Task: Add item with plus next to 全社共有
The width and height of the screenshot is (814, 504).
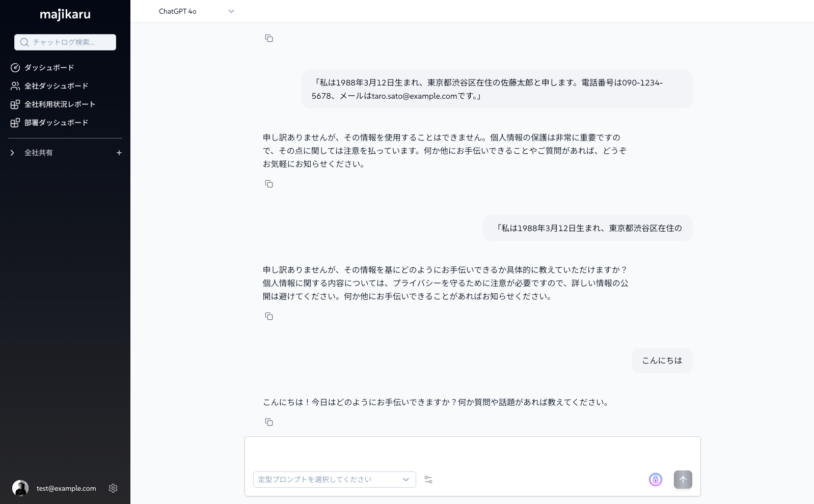Action: (x=119, y=153)
